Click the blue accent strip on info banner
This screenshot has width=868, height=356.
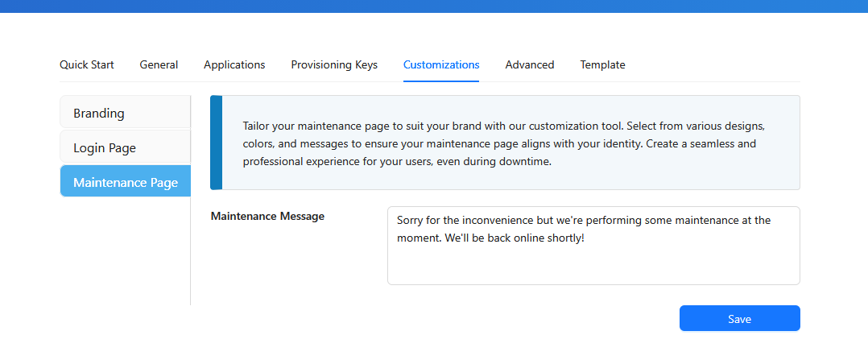[216, 143]
